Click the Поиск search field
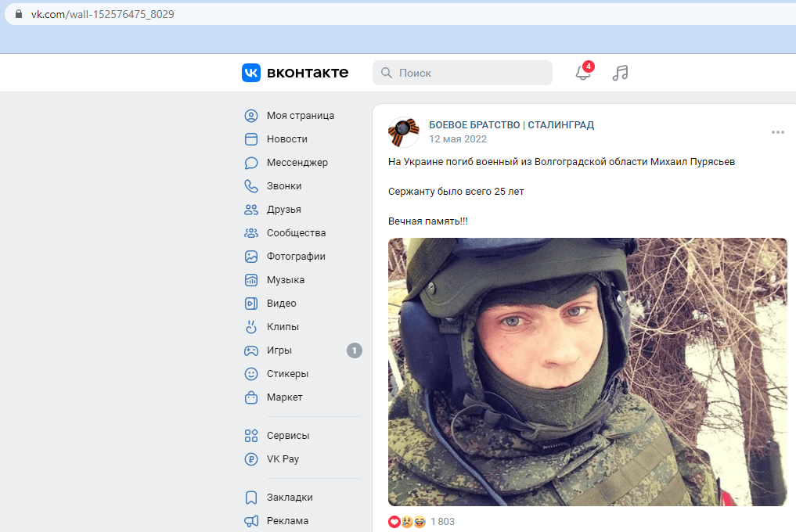796x532 pixels. (x=463, y=73)
